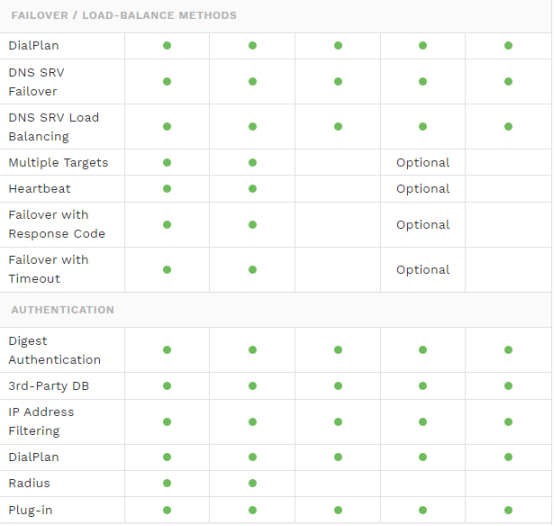
Task: Select the third green dot in DNS SRV Load Balancing row
Action: pyautogui.click(x=338, y=126)
